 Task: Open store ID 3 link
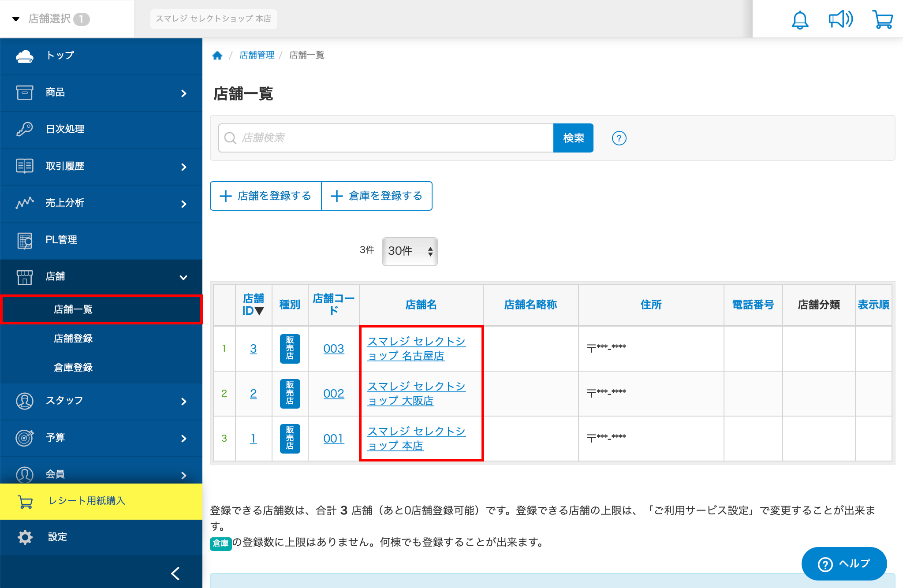tap(254, 349)
